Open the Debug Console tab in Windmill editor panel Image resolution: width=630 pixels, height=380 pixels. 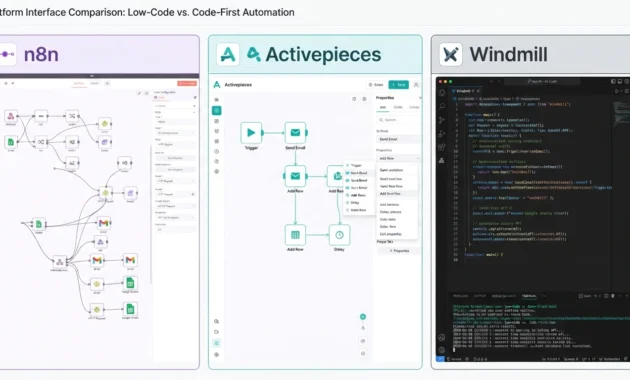point(504,296)
